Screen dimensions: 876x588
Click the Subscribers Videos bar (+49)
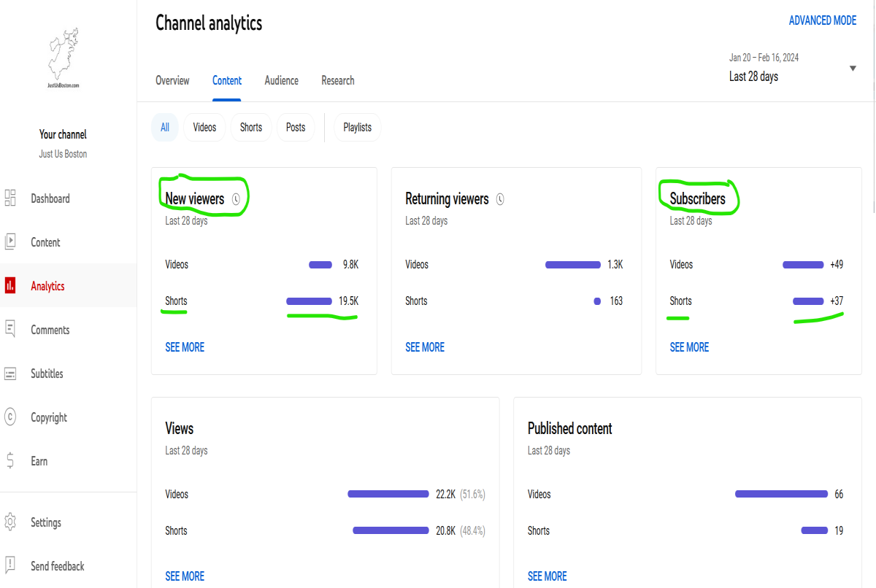[x=803, y=264]
